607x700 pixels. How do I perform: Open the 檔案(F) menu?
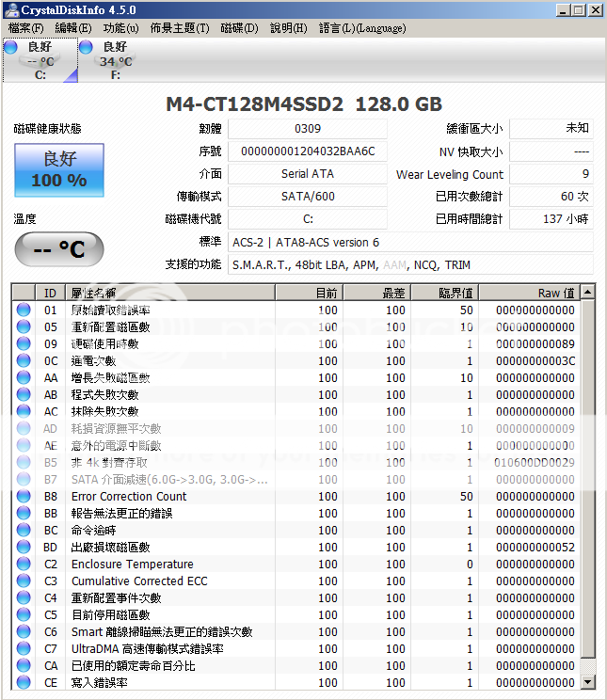25,28
